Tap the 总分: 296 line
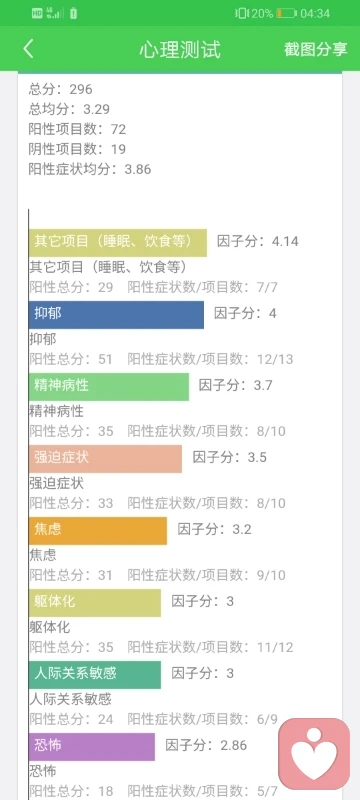Viewport: 360px width, 800px height. 61,89
